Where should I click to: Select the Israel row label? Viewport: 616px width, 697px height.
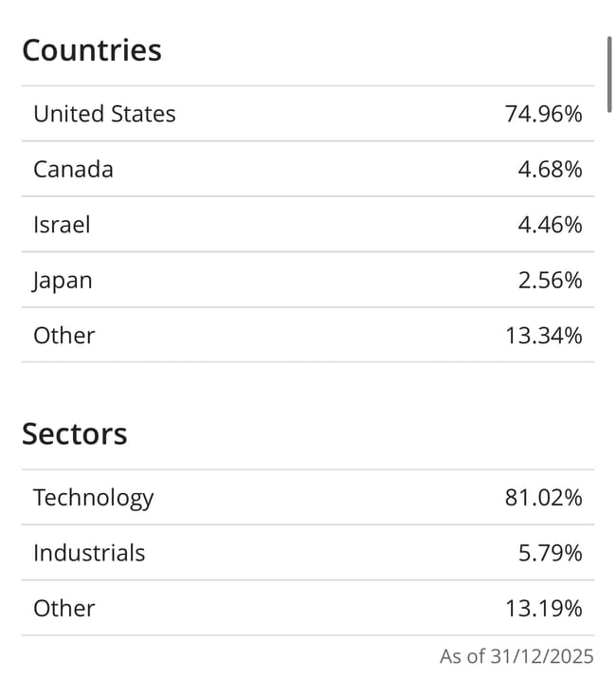coord(62,225)
